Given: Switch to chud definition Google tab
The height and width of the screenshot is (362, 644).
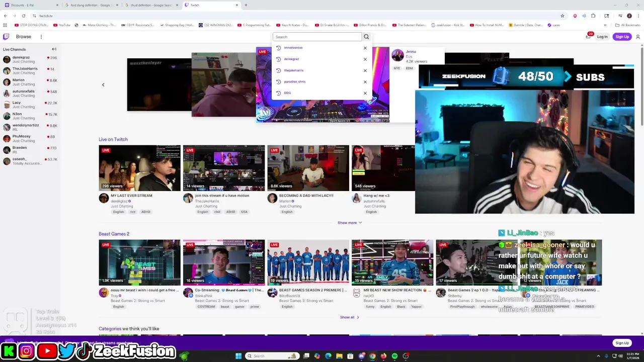Looking at the screenshot, I should click(151, 5).
